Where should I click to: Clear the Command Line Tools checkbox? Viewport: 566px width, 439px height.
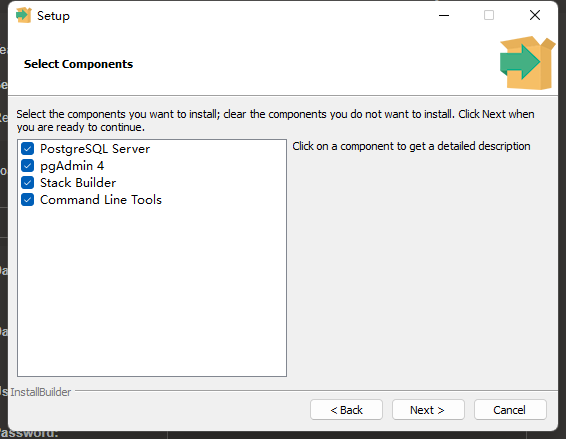point(27,199)
